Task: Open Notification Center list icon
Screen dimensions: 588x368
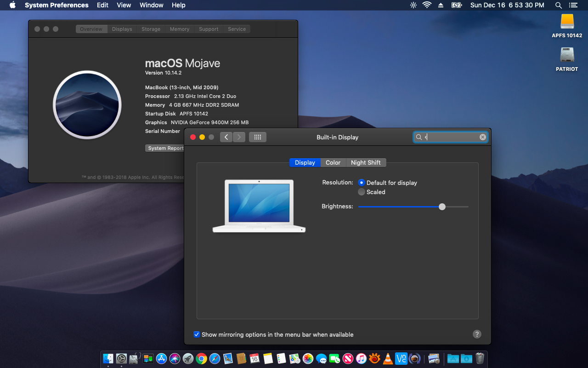Action: point(573,5)
